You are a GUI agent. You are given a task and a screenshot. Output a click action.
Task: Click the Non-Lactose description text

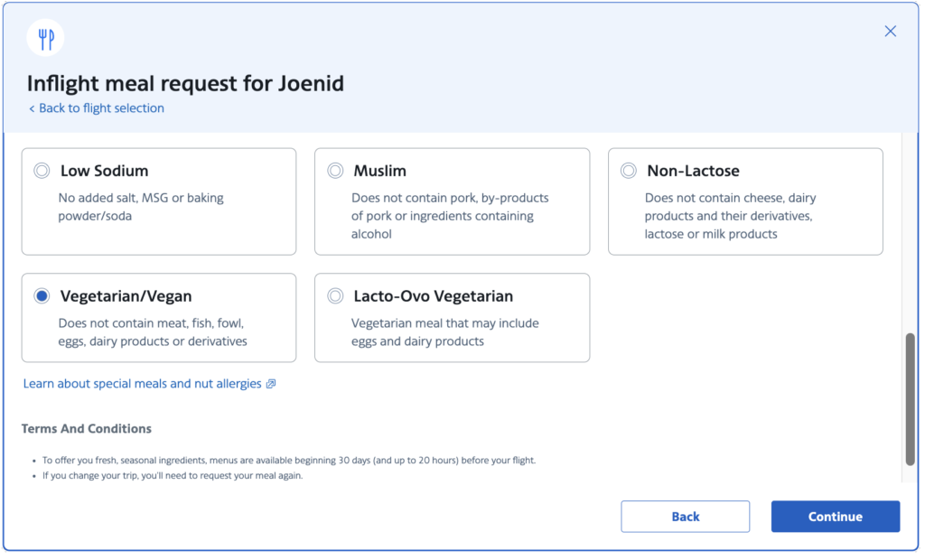(x=730, y=216)
